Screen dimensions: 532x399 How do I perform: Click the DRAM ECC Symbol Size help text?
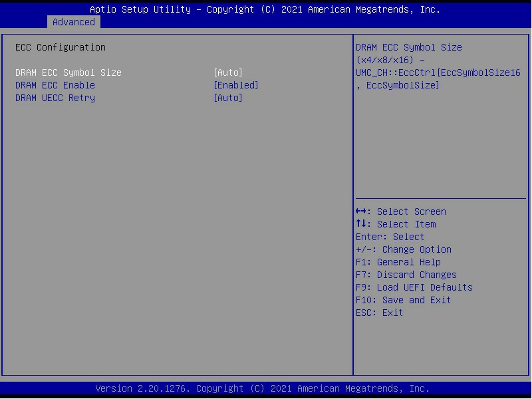pos(438,66)
